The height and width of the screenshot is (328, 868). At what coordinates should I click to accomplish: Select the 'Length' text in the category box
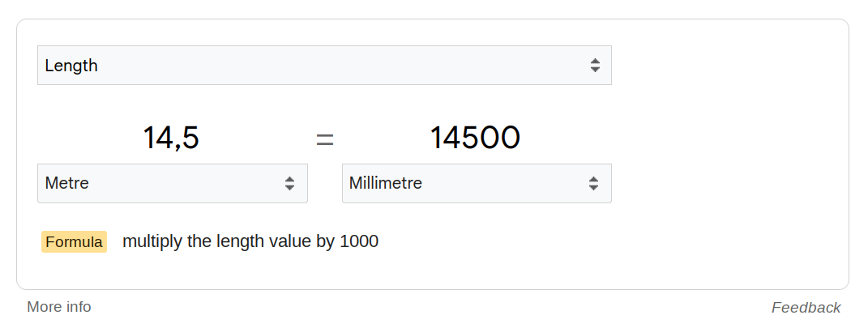71,66
